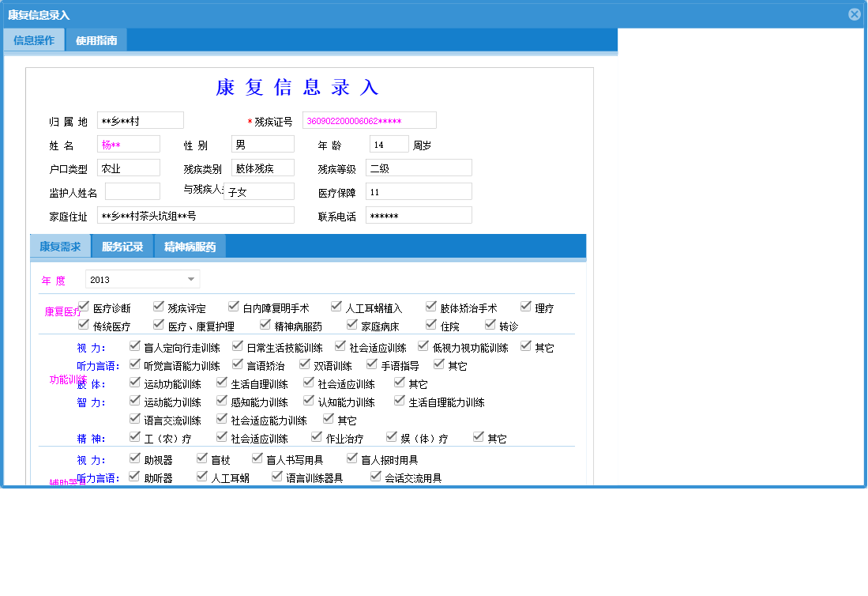Disable 认知能力训练 under 智力
Screen dimensions: 868x596
(308, 401)
